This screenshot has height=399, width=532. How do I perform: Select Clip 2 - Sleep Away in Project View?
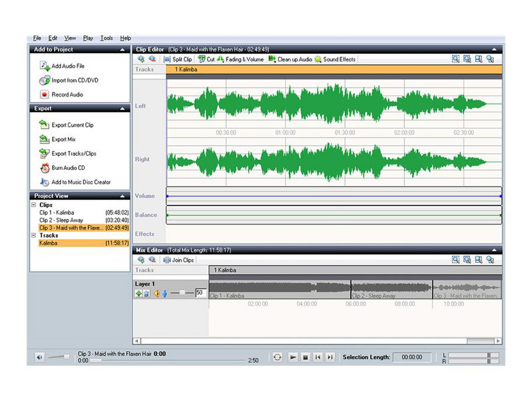pyautogui.click(x=84, y=220)
